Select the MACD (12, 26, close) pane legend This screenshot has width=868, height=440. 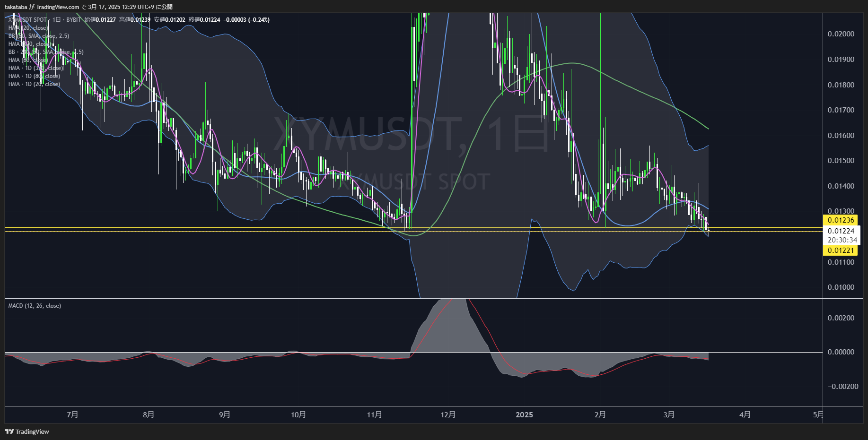click(35, 306)
